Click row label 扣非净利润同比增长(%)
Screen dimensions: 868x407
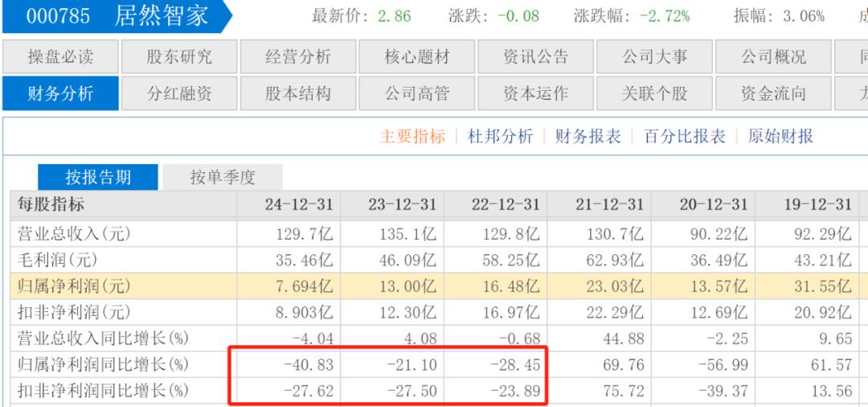point(104,392)
